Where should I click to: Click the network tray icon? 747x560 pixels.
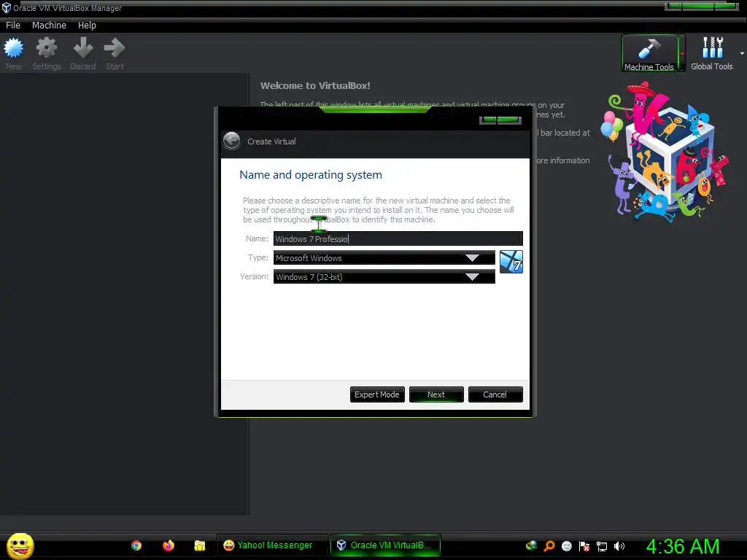tap(602, 546)
